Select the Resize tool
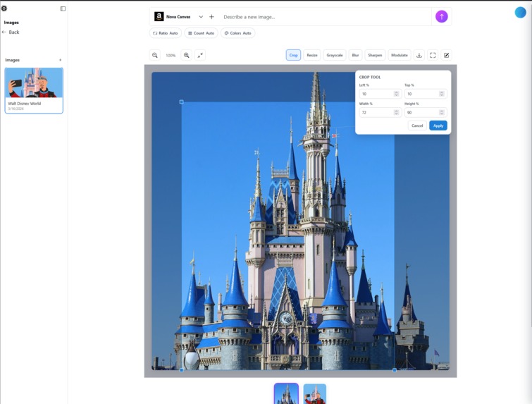532x404 pixels. coord(312,55)
